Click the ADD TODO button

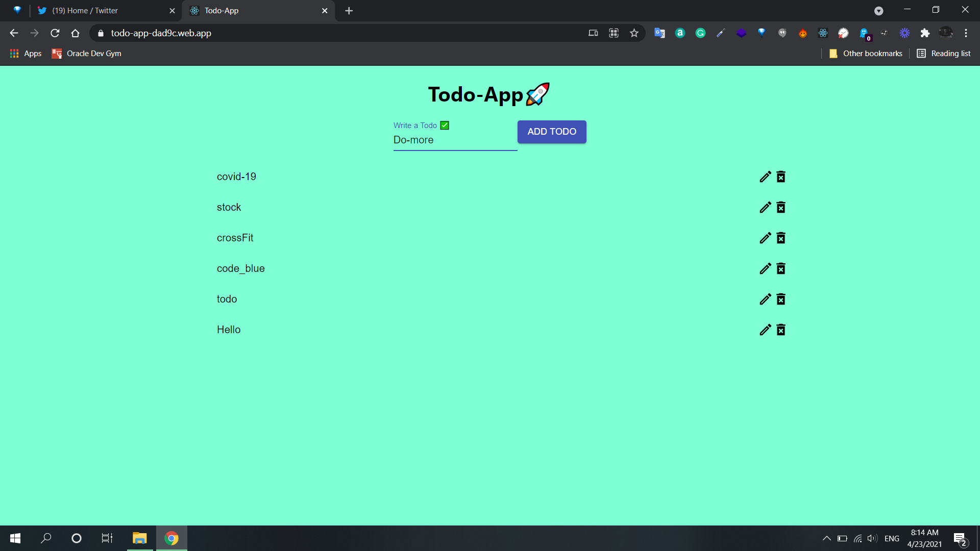click(x=551, y=132)
